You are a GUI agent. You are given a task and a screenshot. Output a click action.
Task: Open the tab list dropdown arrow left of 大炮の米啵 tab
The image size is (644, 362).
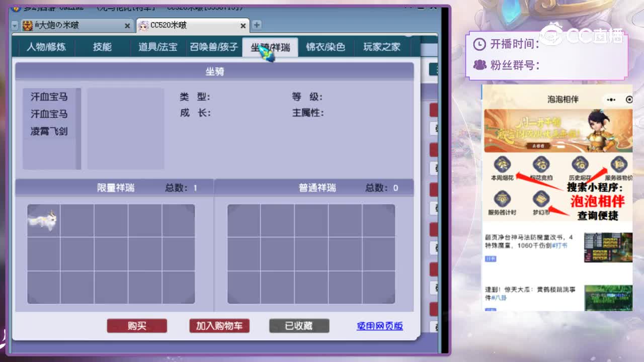(x=15, y=26)
